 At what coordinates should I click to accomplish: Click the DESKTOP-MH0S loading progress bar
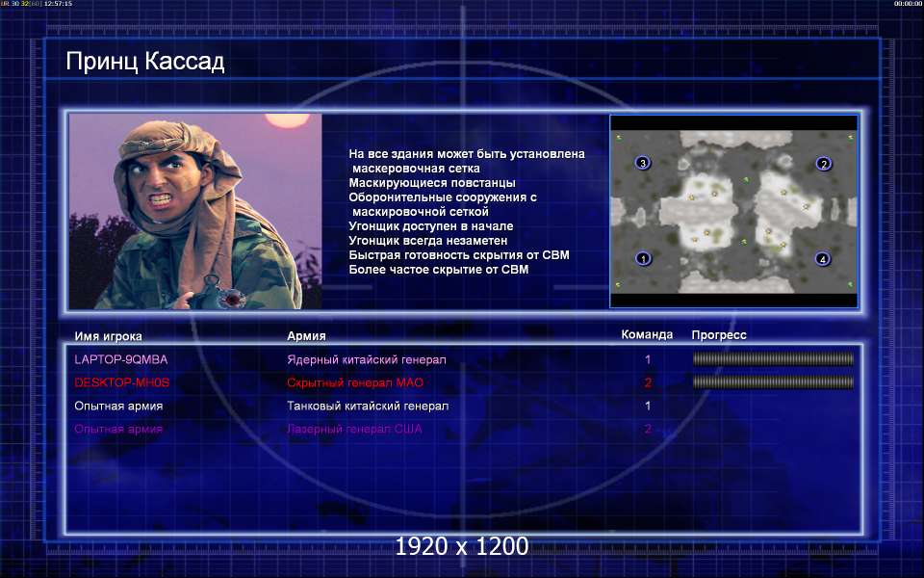(x=773, y=382)
